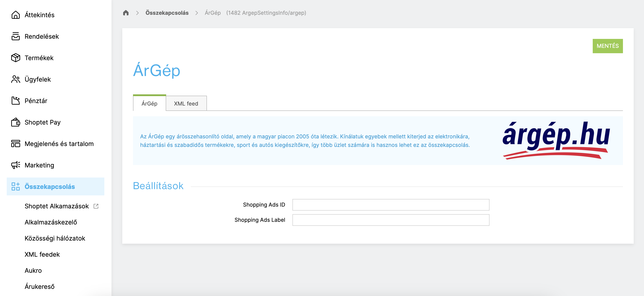Click the green MENTÉS save button

point(608,46)
